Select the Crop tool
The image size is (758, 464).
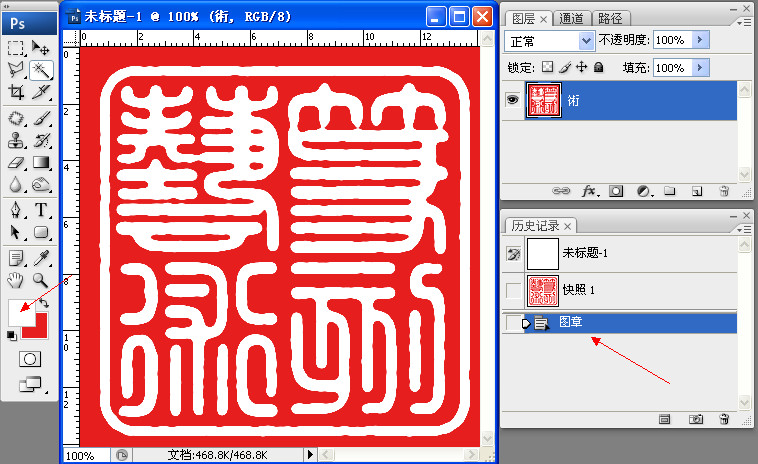click(15, 91)
